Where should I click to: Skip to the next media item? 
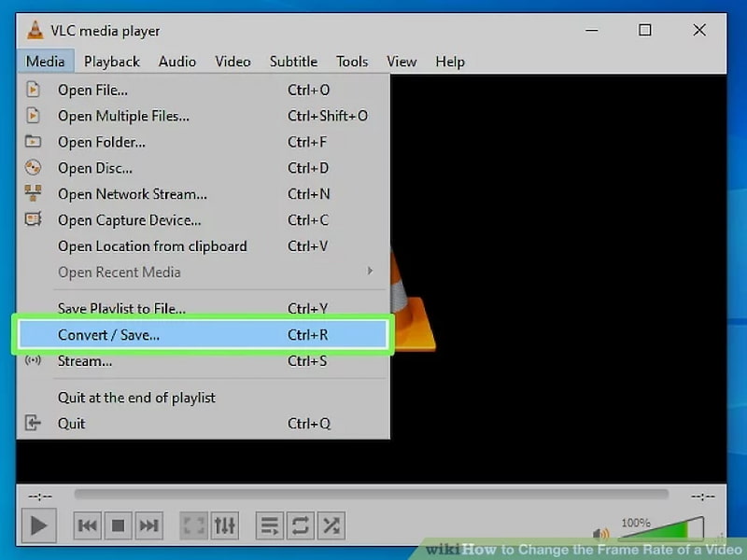(149, 525)
